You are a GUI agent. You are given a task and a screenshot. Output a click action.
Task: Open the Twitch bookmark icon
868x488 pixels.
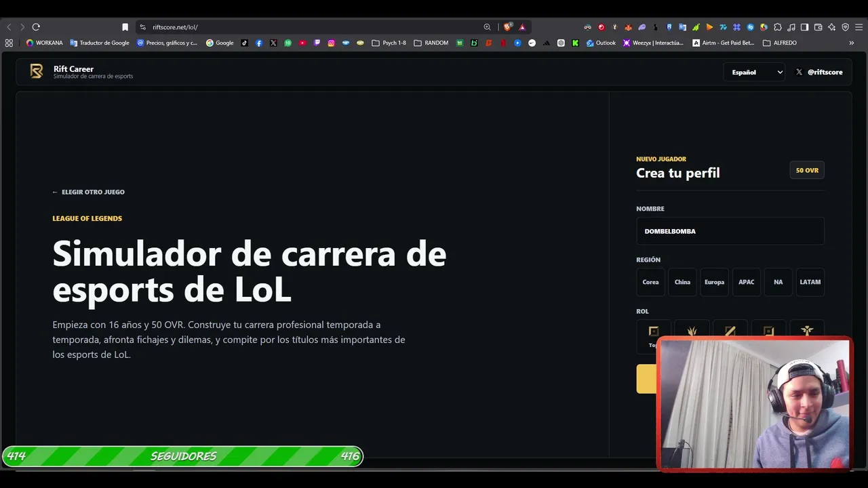tap(317, 43)
